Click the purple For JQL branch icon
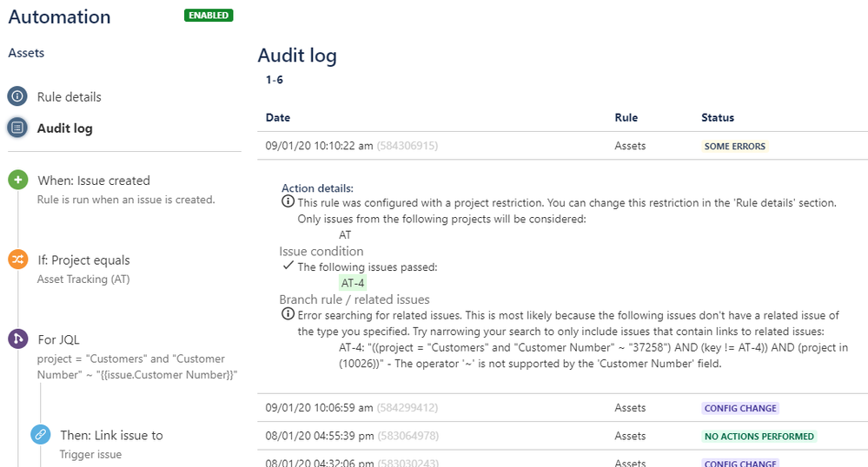This screenshot has width=868, height=467. [x=17, y=339]
